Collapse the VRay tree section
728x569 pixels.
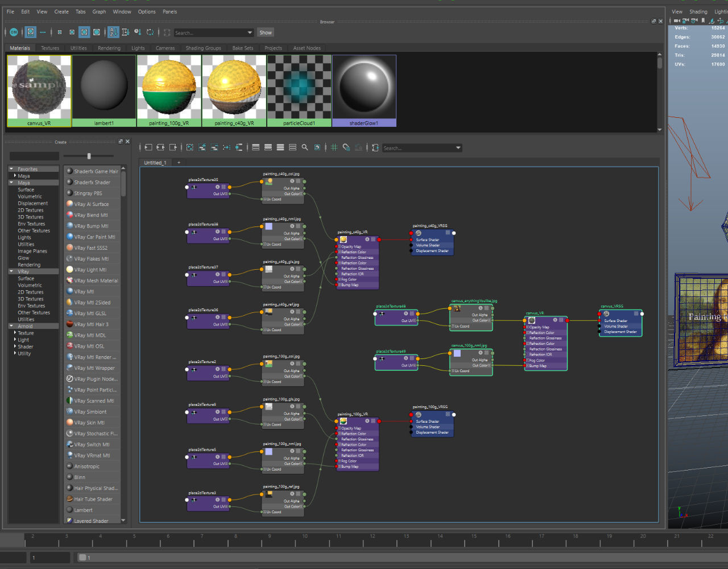[x=11, y=271]
